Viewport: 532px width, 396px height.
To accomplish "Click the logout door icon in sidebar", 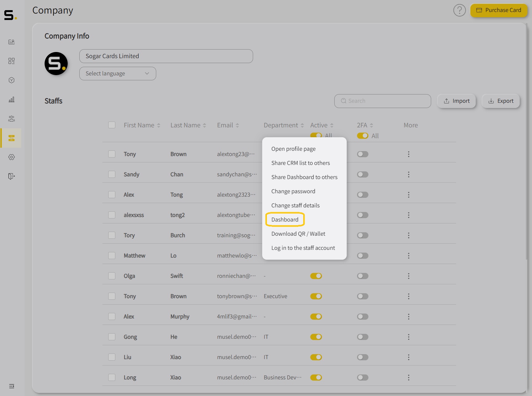I will click(11, 176).
